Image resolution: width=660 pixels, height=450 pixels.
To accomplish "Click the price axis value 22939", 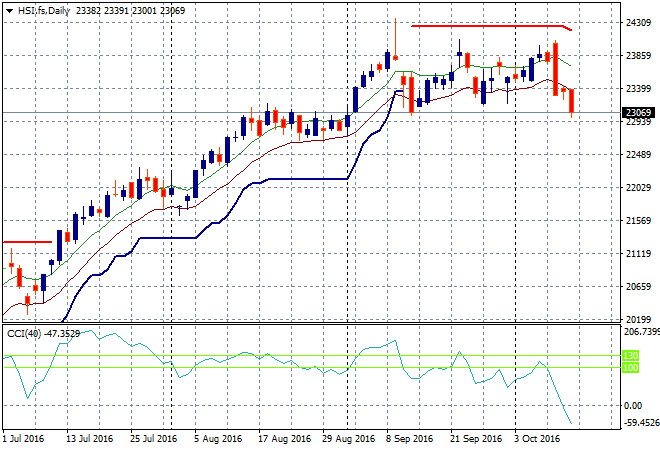I will pyautogui.click(x=639, y=122).
